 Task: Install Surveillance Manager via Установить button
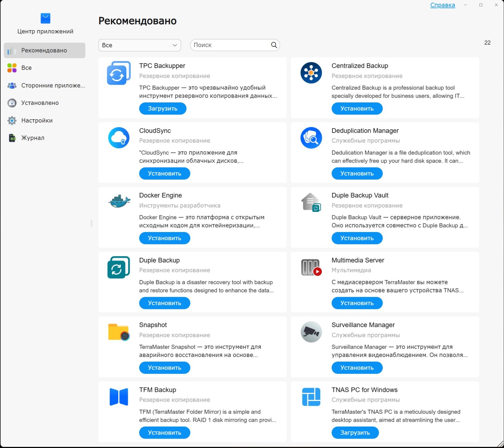[x=357, y=368]
